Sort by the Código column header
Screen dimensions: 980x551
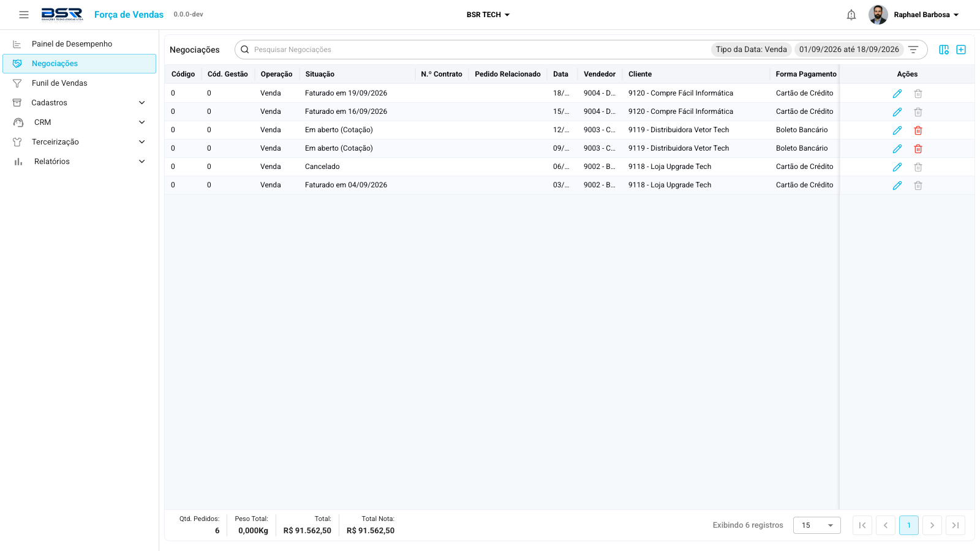[x=183, y=74]
